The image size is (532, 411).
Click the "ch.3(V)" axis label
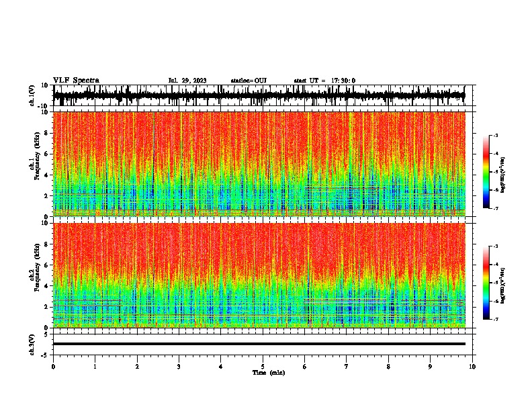tap(32, 345)
